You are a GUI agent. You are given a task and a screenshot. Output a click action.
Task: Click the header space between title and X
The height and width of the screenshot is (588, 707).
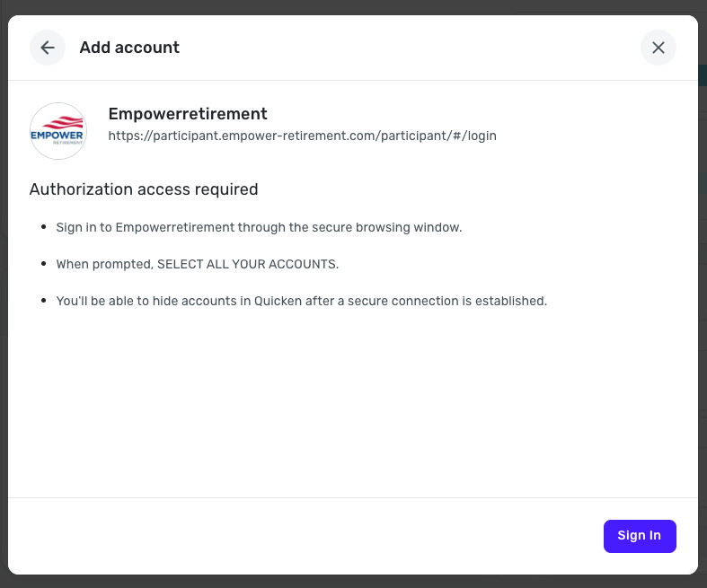(404, 48)
